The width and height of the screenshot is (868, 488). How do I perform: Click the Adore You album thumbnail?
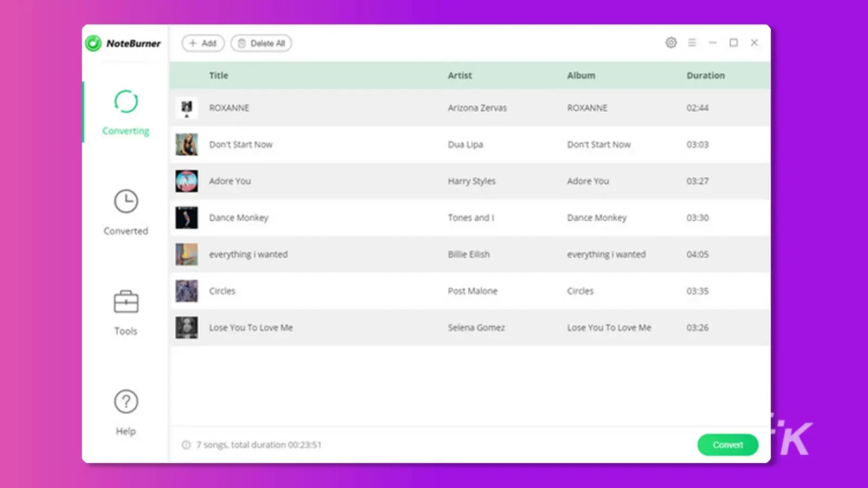pos(187,181)
